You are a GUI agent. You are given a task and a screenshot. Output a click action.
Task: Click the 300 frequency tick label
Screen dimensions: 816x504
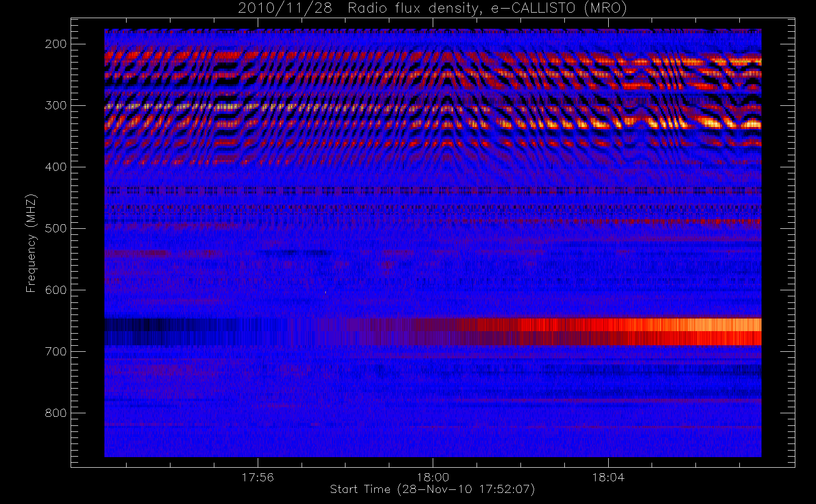[x=56, y=105]
